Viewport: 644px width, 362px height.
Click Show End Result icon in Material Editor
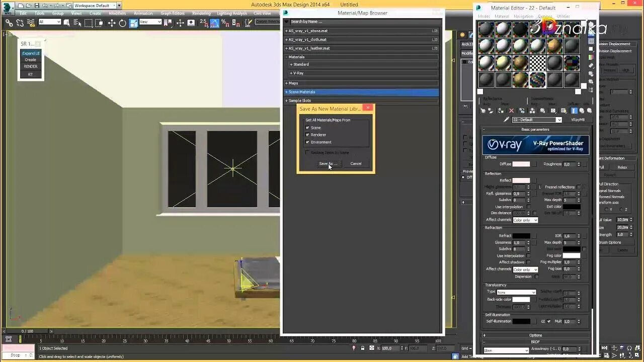click(x=574, y=111)
